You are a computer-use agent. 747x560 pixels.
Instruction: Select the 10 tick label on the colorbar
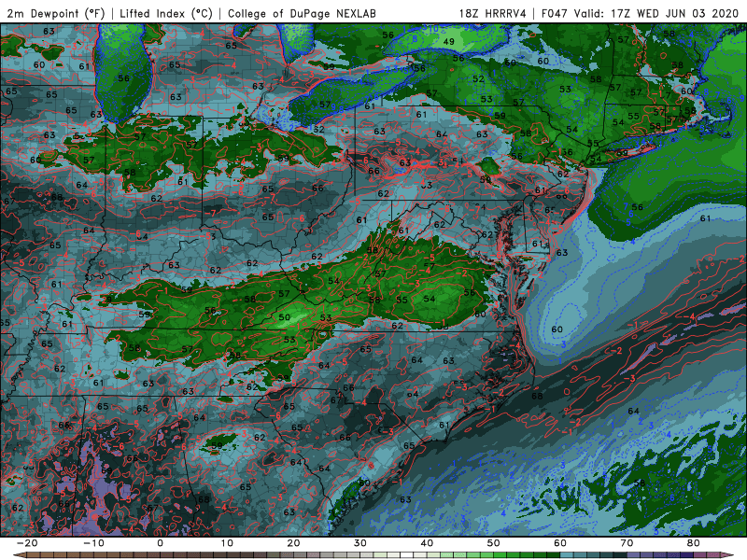point(227,543)
